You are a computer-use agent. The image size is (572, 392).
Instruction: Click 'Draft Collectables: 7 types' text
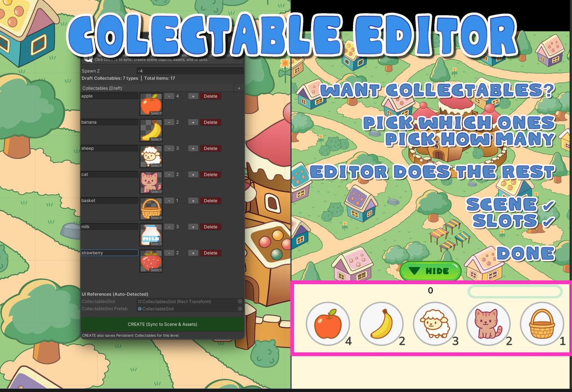[x=110, y=78]
